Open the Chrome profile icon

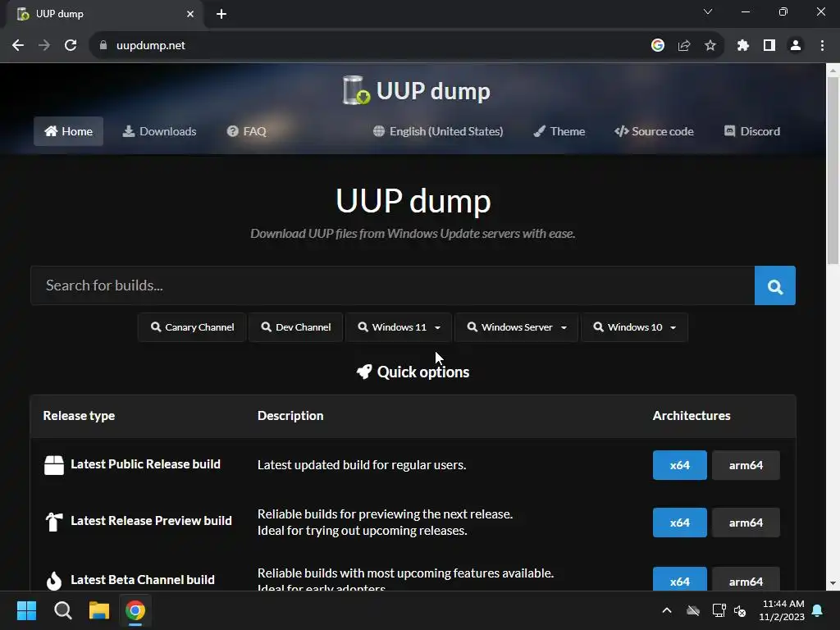[x=796, y=46]
